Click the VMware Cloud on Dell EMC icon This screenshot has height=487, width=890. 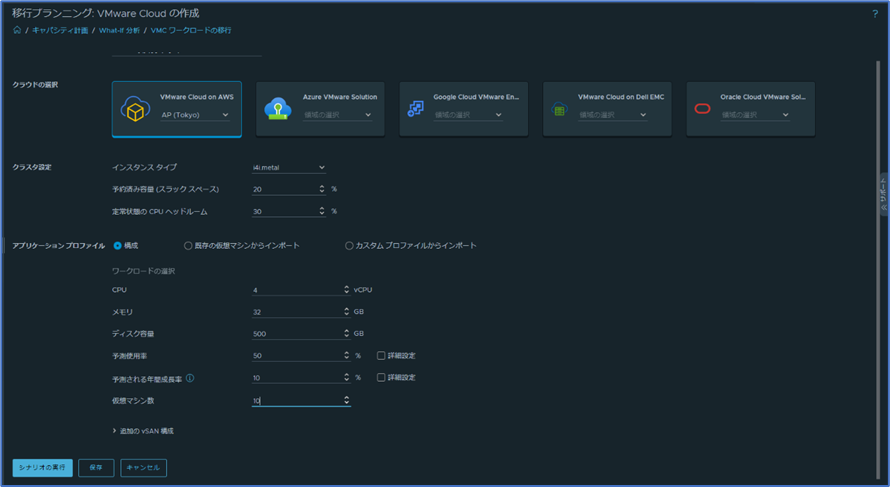click(559, 109)
